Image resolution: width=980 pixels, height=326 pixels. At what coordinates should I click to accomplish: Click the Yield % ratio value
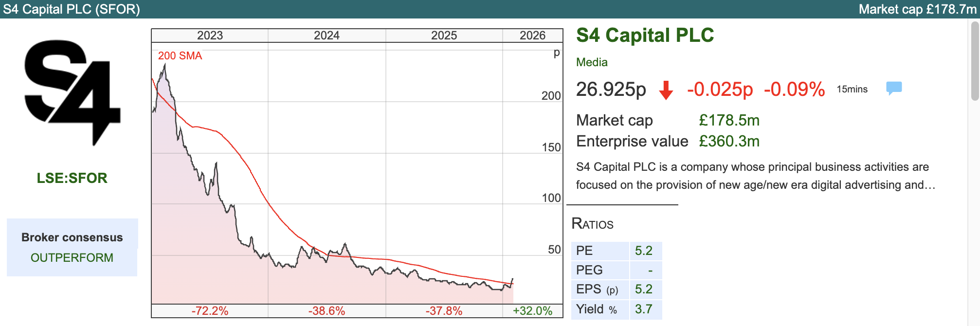(643, 309)
